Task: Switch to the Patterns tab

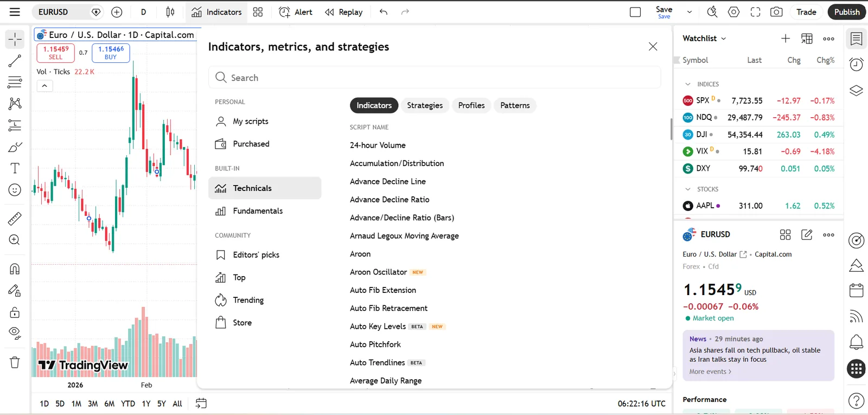Action: (x=515, y=105)
